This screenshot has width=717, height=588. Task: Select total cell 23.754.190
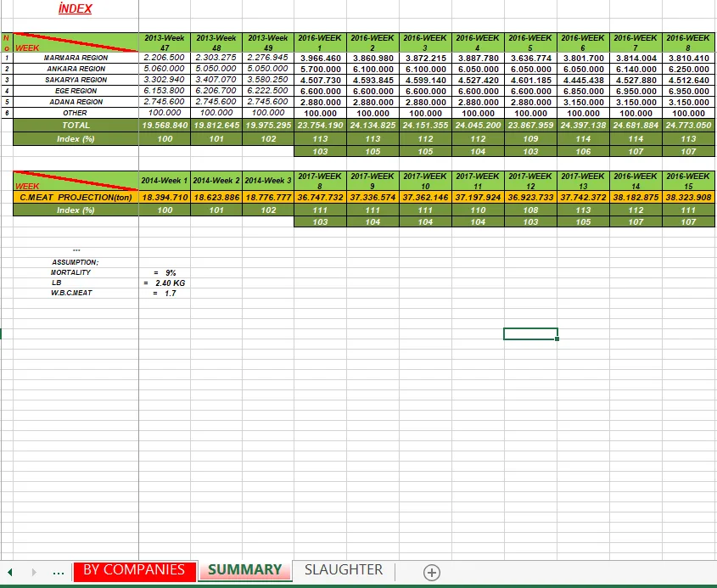[x=320, y=126]
